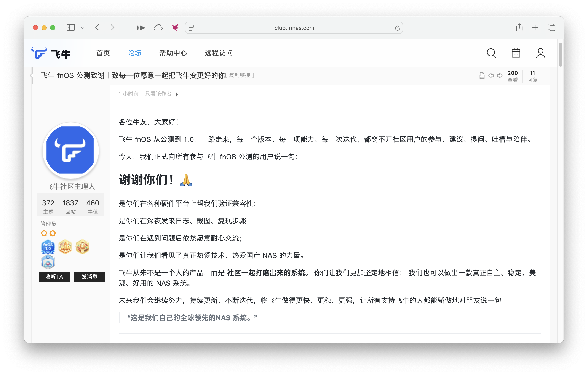Toggle 只看该作者 to show author only
This screenshot has height=375, width=588.
[x=158, y=94]
